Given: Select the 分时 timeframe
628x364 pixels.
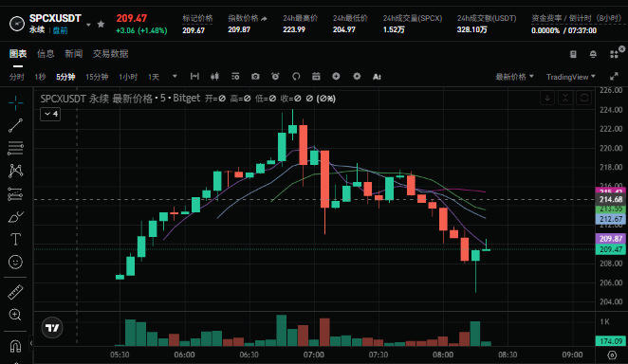Looking at the screenshot, I should point(17,77).
